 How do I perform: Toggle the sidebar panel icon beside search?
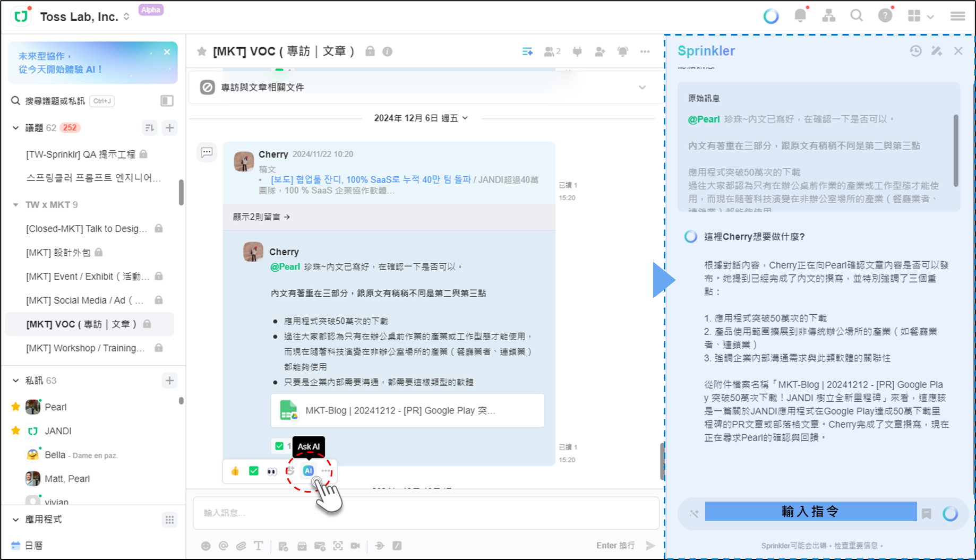pyautogui.click(x=167, y=101)
